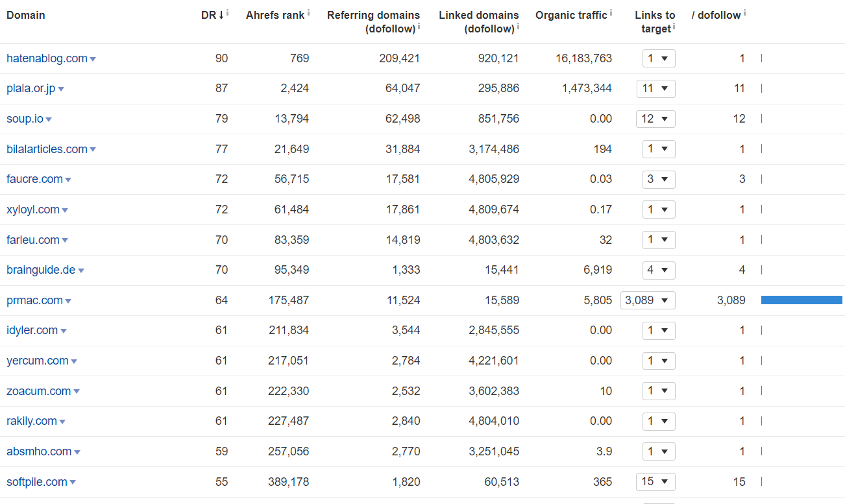The height and width of the screenshot is (504, 845).
Task: Open links-to-target dropdown for xyloyl.com
Action: [659, 210]
